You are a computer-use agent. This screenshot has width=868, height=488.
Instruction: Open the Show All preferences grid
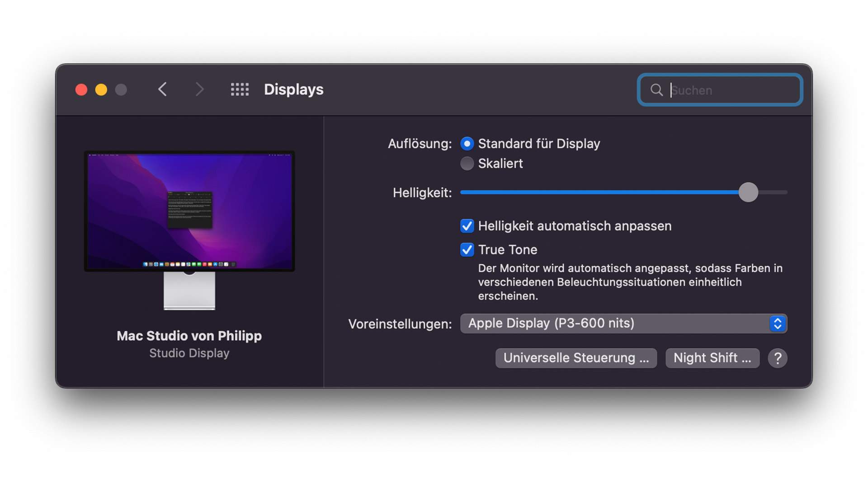point(240,89)
